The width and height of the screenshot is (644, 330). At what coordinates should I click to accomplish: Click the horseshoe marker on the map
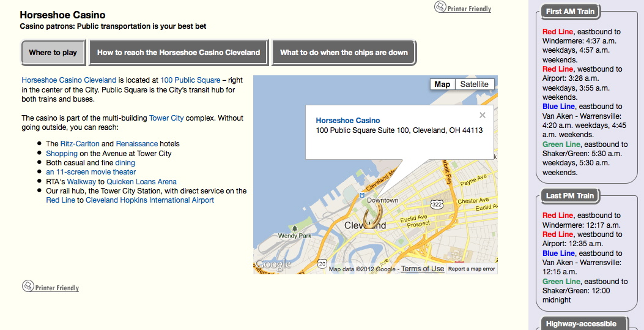(x=372, y=216)
